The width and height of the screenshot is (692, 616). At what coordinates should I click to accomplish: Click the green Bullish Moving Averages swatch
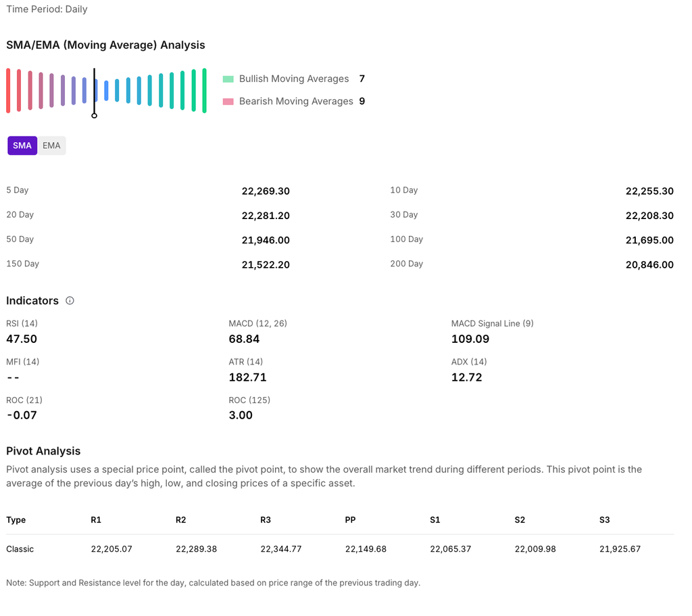(228, 79)
